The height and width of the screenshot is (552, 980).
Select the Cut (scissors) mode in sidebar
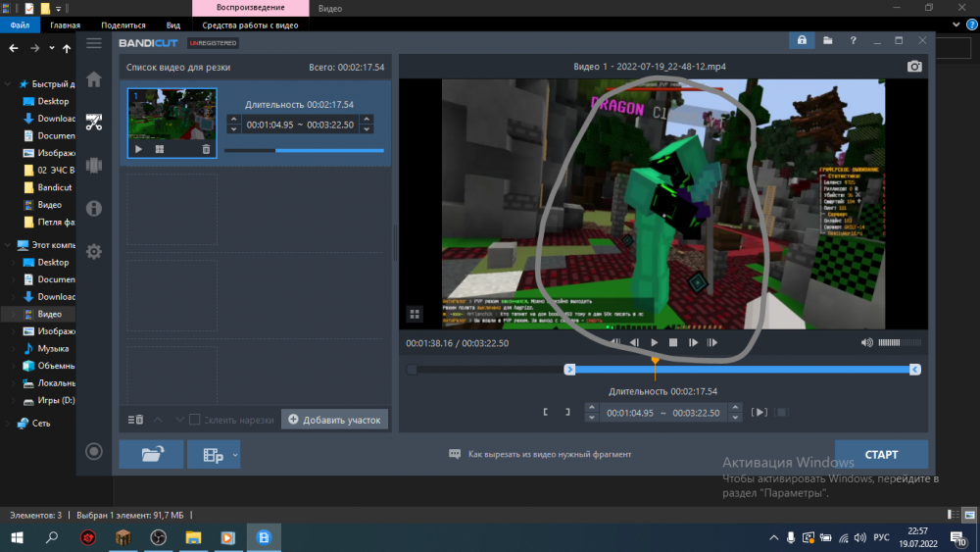click(94, 122)
